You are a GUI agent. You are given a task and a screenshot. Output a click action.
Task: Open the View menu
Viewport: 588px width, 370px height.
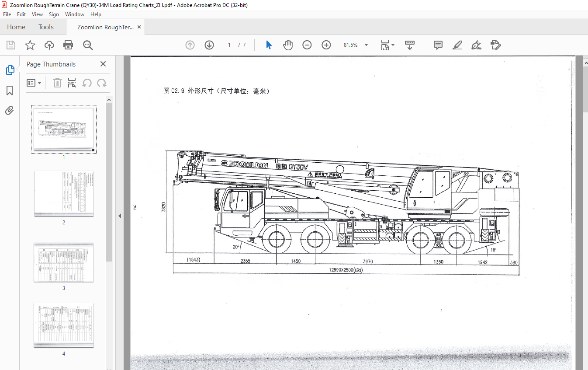(37, 14)
